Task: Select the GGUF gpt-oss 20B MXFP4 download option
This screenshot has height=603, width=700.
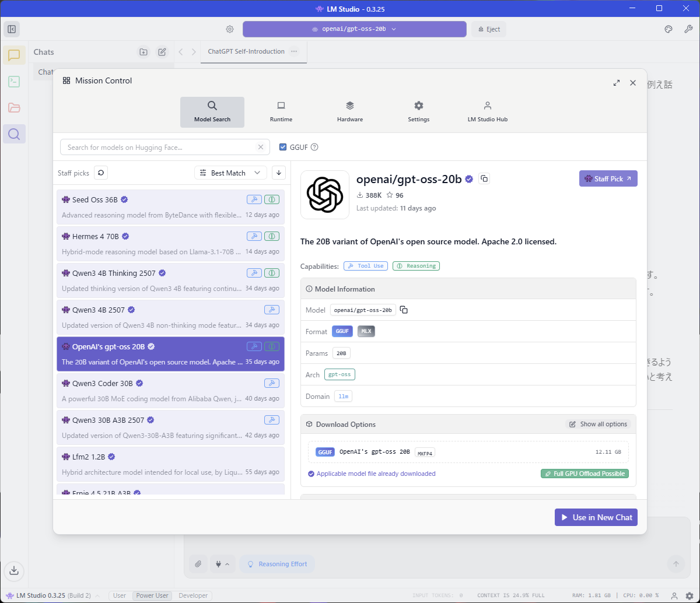Action: point(468,452)
